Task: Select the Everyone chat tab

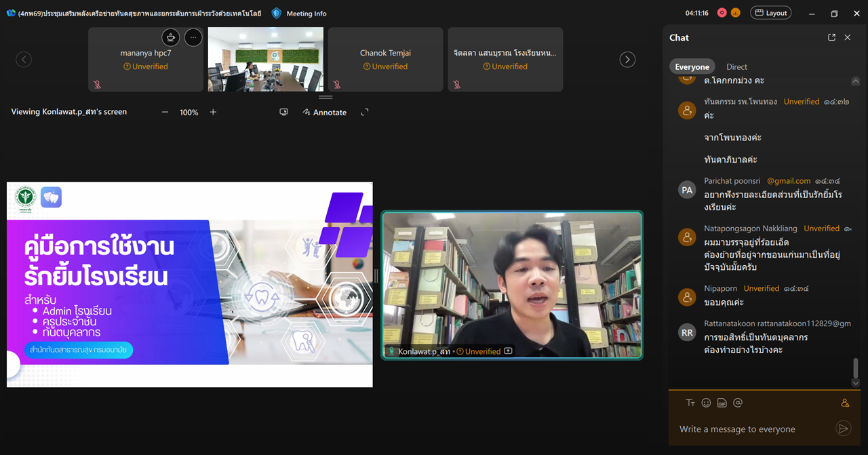Action: click(x=692, y=66)
